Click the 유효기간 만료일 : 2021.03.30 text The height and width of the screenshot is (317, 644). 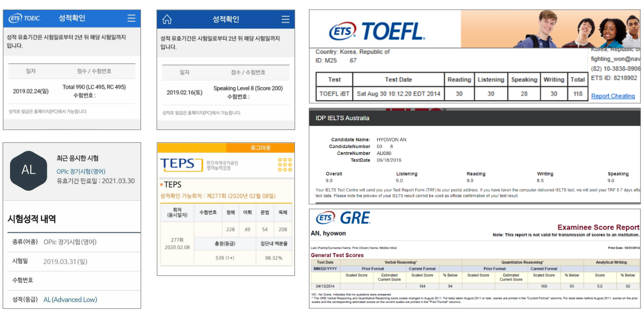(96, 181)
